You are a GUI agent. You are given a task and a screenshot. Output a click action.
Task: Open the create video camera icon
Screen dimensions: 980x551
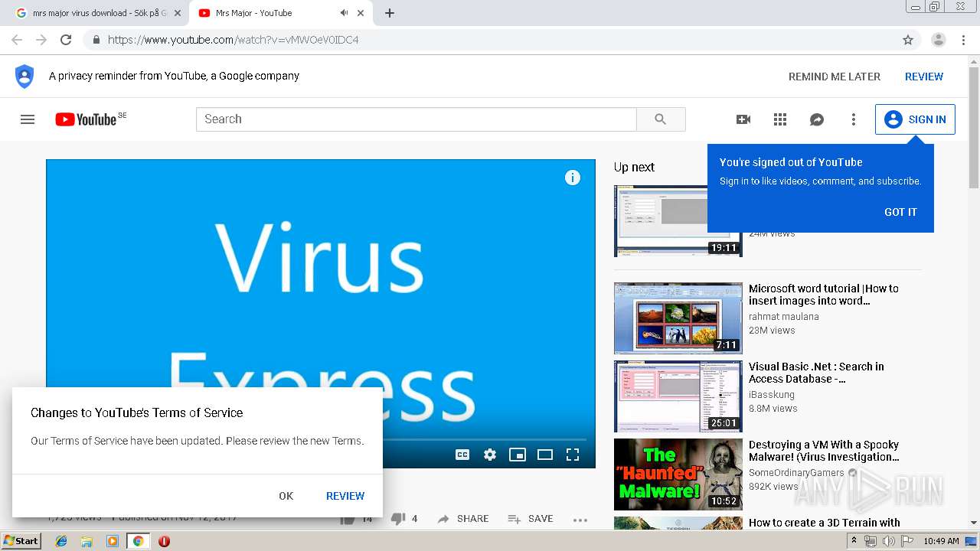pyautogui.click(x=743, y=119)
